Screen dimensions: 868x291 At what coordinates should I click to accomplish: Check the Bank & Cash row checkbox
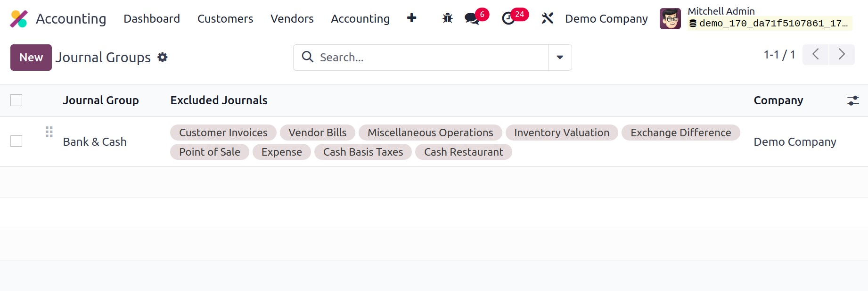pos(16,141)
